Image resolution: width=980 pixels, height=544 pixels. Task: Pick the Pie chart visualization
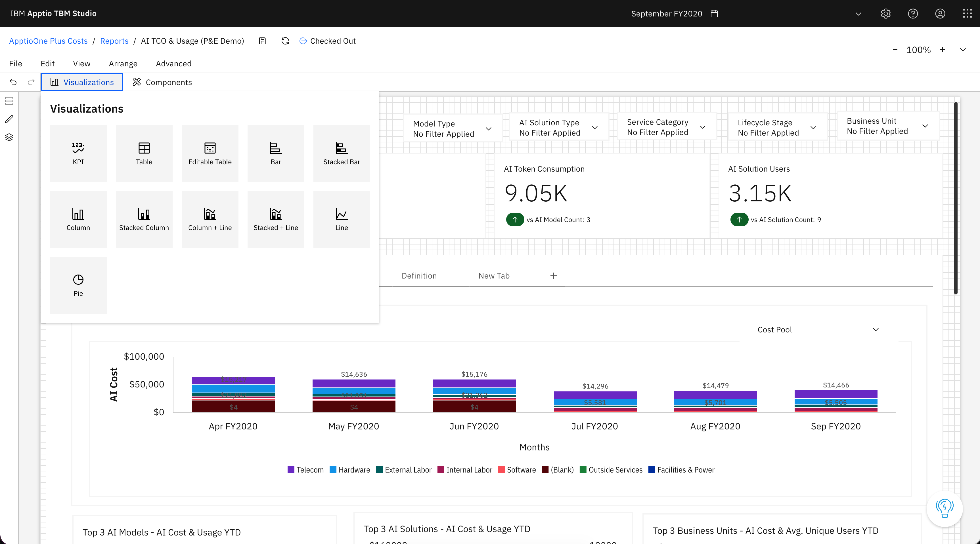[78, 285]
